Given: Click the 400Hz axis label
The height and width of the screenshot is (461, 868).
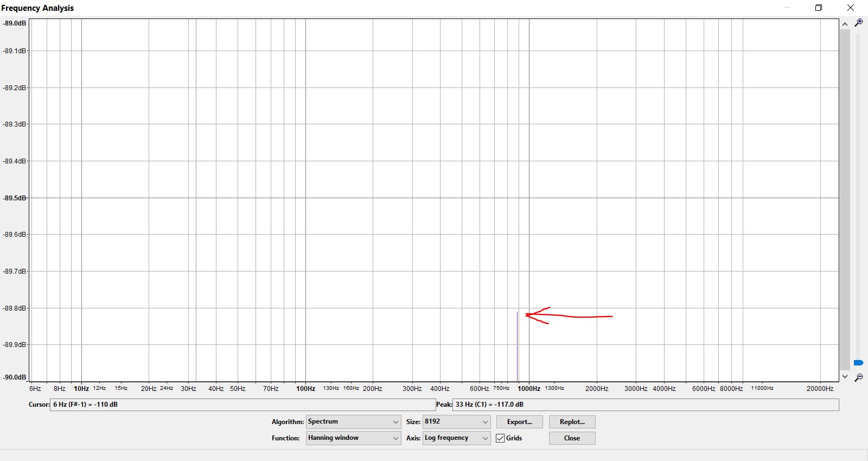Looking at the screenshot, I should click(x=440, y=389).
